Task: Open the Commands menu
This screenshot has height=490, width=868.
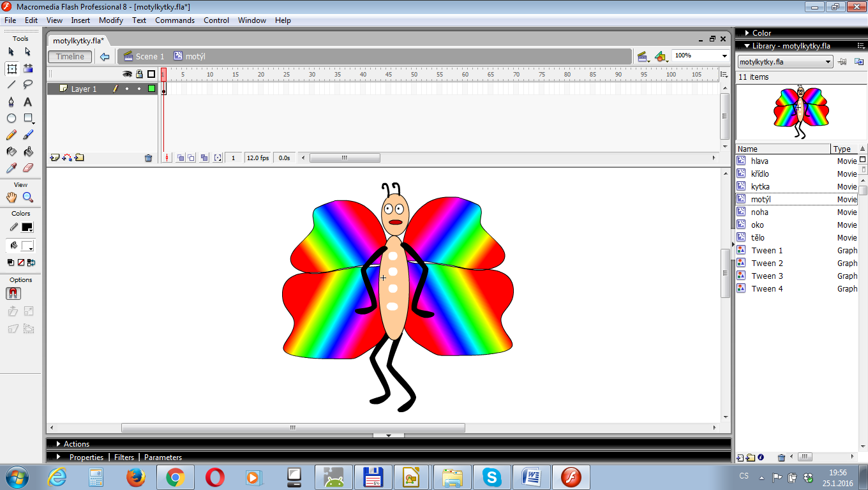Action: [x=175, y=20]
